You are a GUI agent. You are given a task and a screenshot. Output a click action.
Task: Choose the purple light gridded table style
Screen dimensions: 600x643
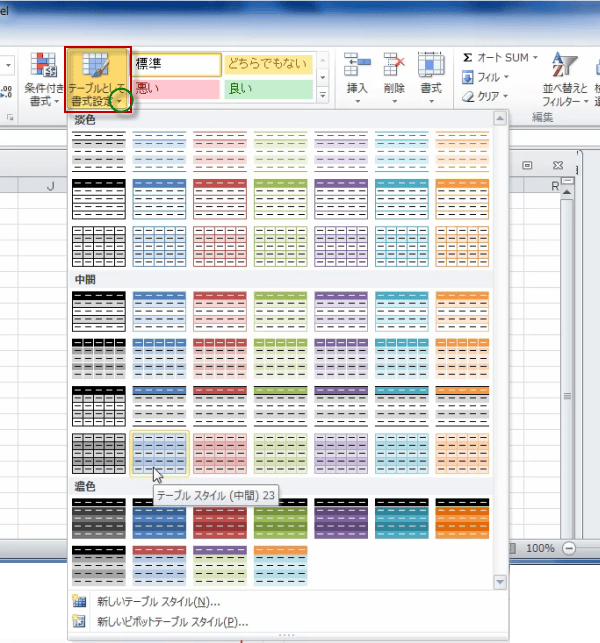pyautogui.click(x=341, y=246)
